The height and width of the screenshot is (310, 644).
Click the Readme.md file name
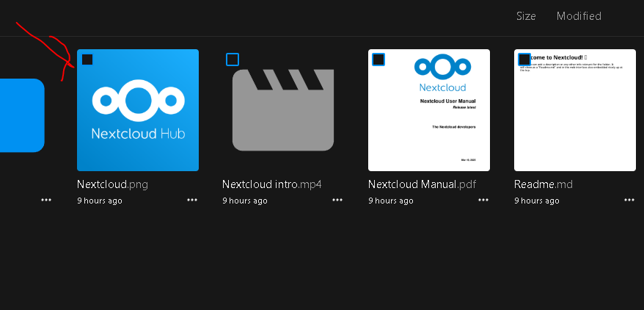(543, 184)
